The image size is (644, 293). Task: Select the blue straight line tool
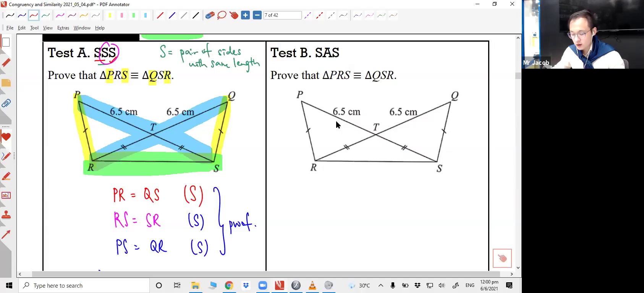(x=172, y=16)
